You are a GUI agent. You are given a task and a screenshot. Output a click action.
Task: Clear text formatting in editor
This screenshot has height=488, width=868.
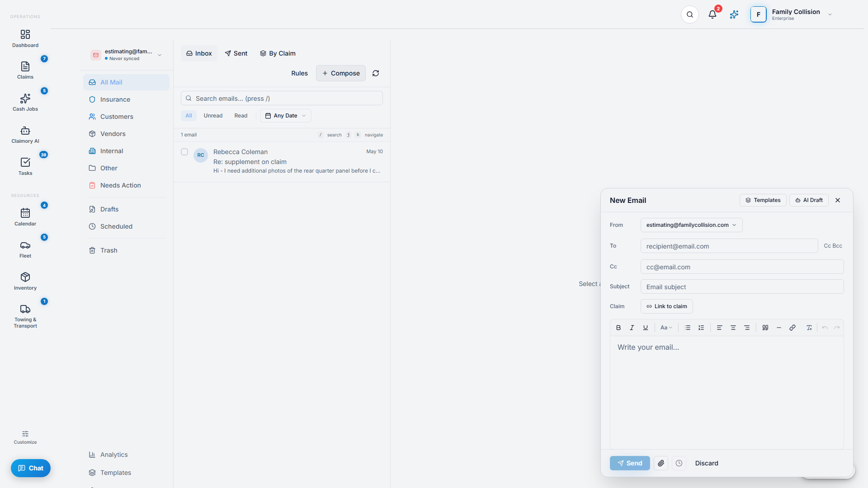pyautogui.click(x=809, y=328)
